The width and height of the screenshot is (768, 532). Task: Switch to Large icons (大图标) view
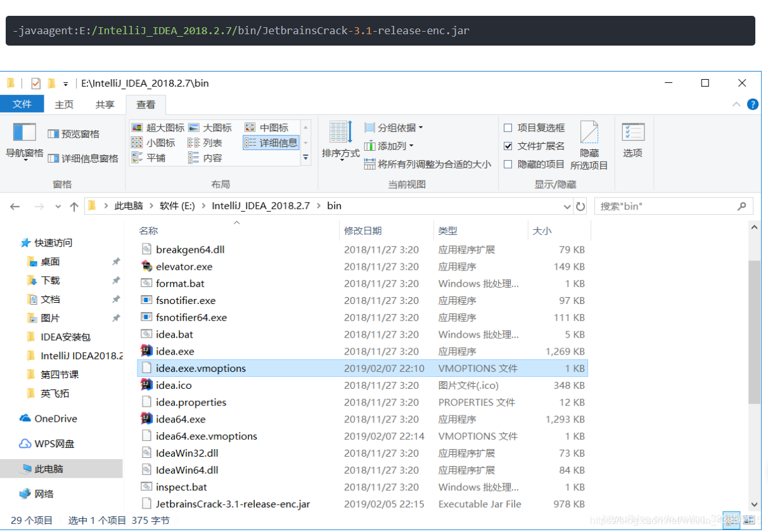(210, 127)
